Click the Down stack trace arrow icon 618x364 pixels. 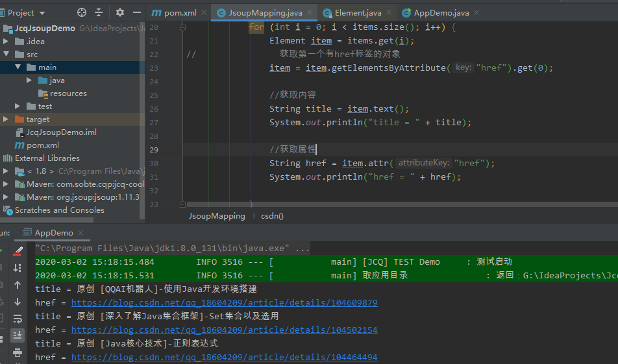click(18, 302)
